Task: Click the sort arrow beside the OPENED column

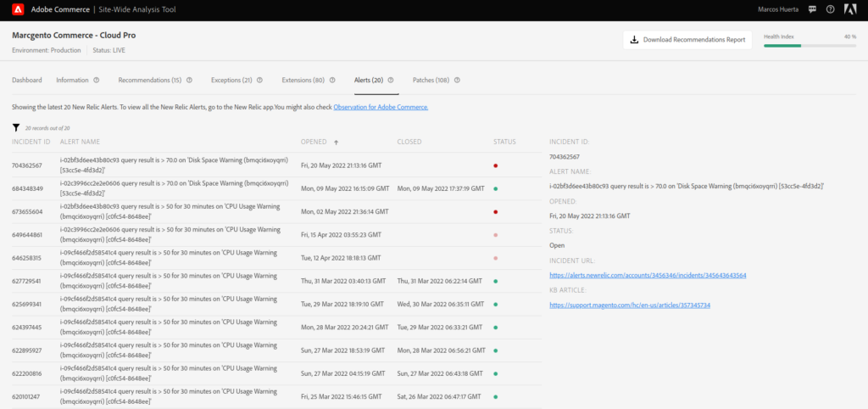Action: 336,142
